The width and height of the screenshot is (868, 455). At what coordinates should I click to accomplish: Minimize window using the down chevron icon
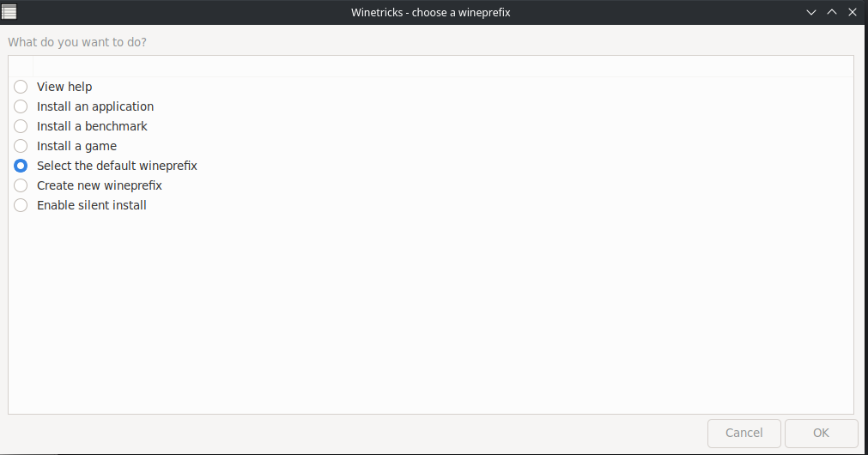point(811,12)
